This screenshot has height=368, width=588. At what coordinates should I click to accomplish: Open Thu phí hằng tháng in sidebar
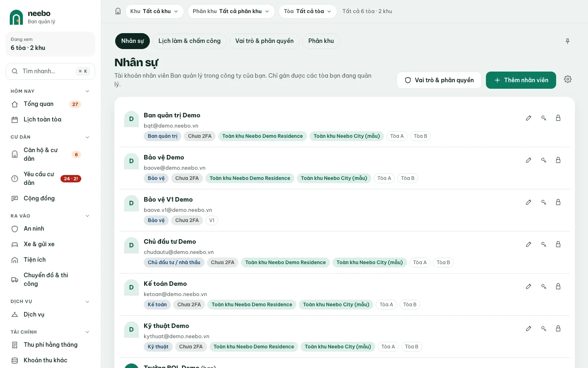[x=50, y=345]
